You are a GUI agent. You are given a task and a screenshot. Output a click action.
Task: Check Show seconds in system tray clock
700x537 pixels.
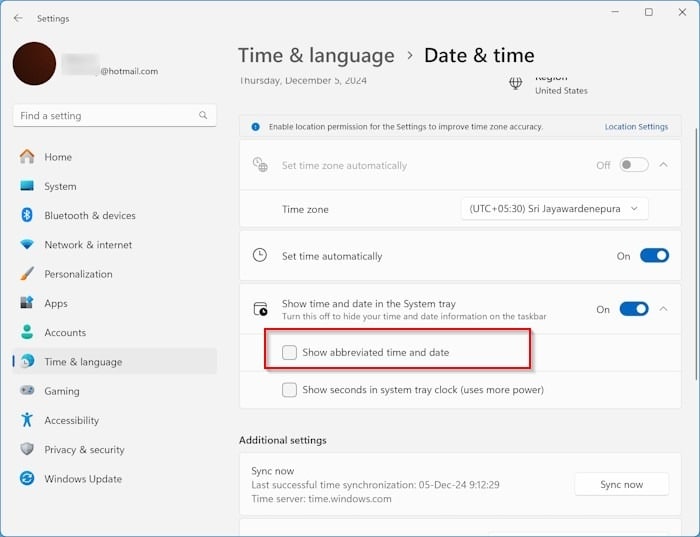(289, 390)
